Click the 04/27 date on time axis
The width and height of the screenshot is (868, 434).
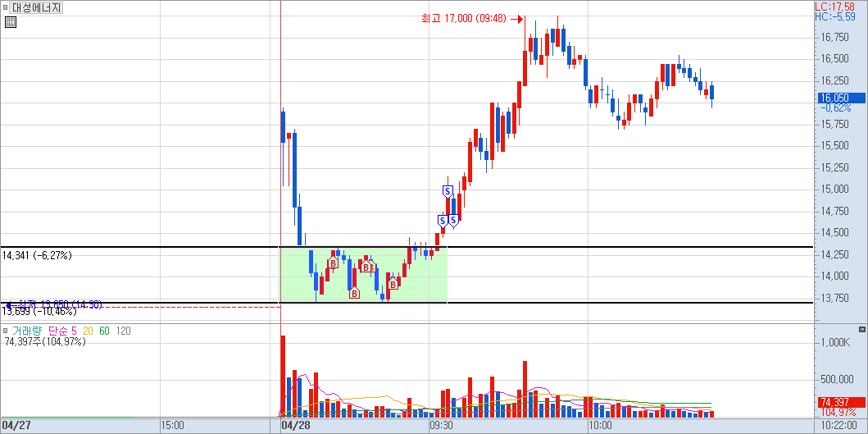[x=15, y=425]
